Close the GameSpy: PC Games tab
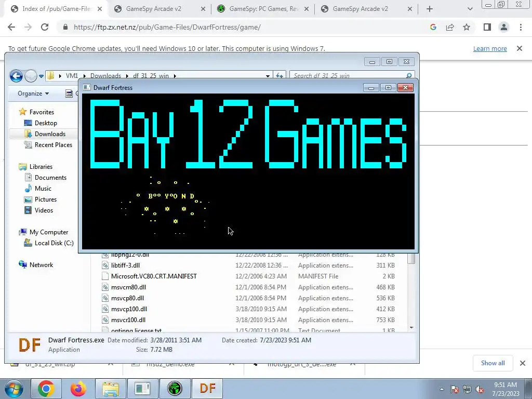The width and height of the screenshot is (532, 399). (307, 9)
